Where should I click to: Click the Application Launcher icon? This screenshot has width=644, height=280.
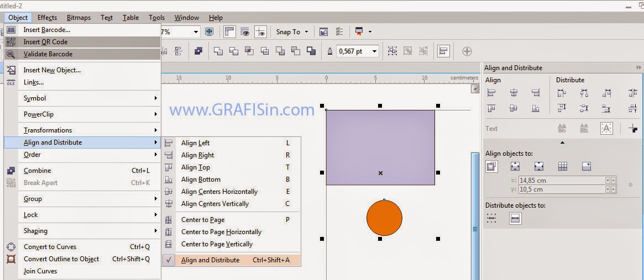coord(359,31)
